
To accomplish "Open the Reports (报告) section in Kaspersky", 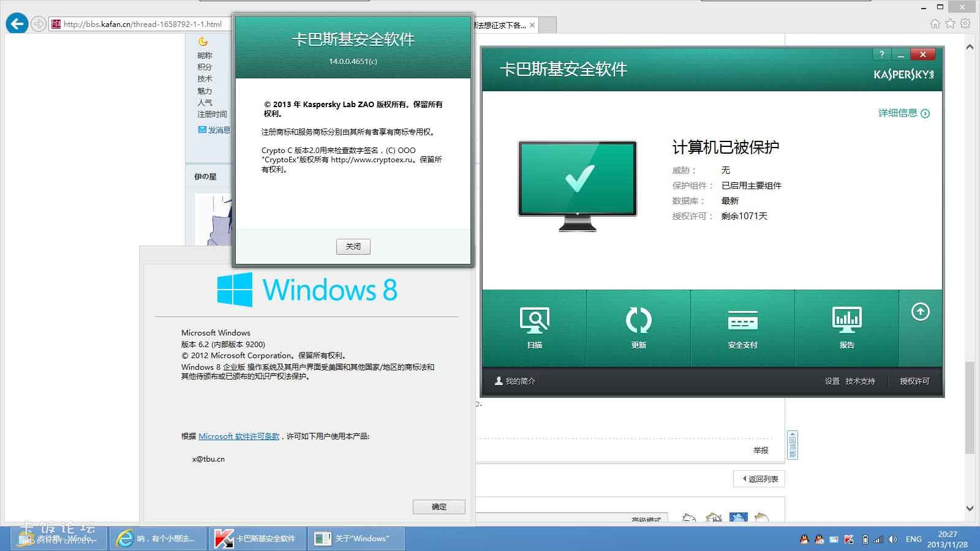I will (x=846, y=328).
